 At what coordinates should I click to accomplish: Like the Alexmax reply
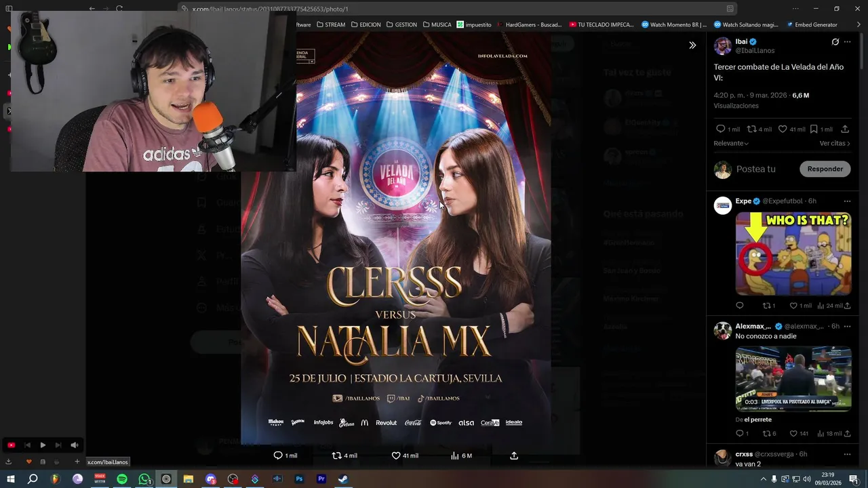point(793,434)
